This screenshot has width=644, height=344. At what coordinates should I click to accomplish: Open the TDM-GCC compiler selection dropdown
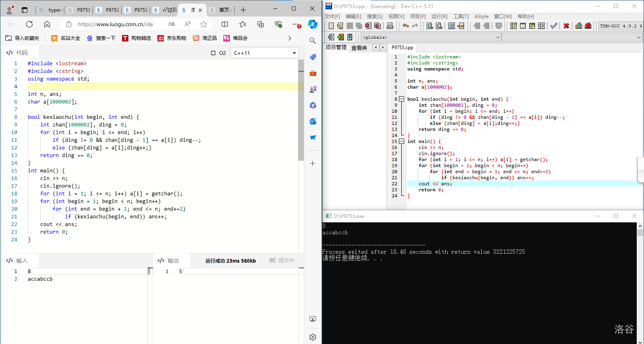pos(620,26)
